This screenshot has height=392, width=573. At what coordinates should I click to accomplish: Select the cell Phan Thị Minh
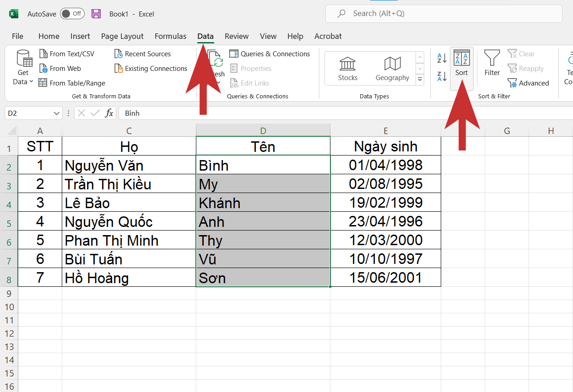129,240
